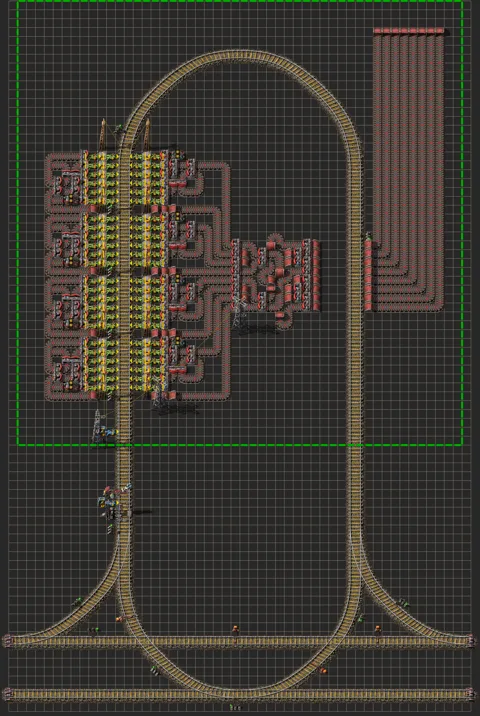Select the green signal just left of the right rail junction
This screenshot has height=716, width=480.
coord(361,618)
